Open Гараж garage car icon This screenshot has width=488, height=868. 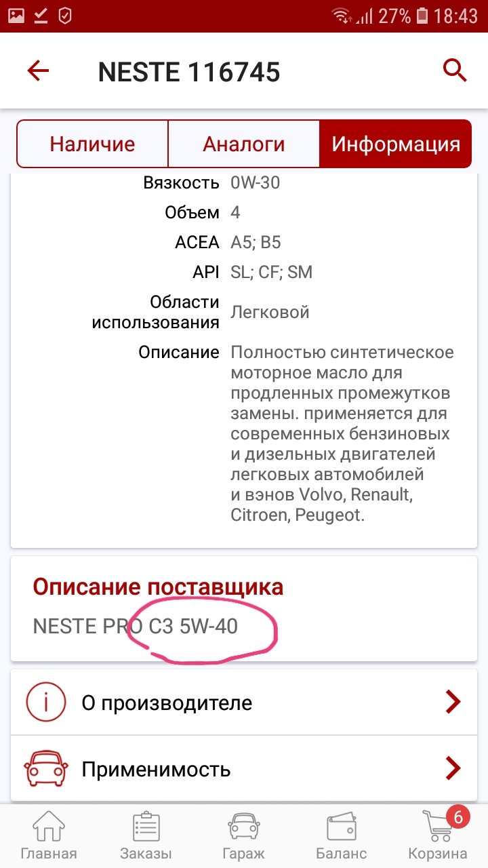243,827
